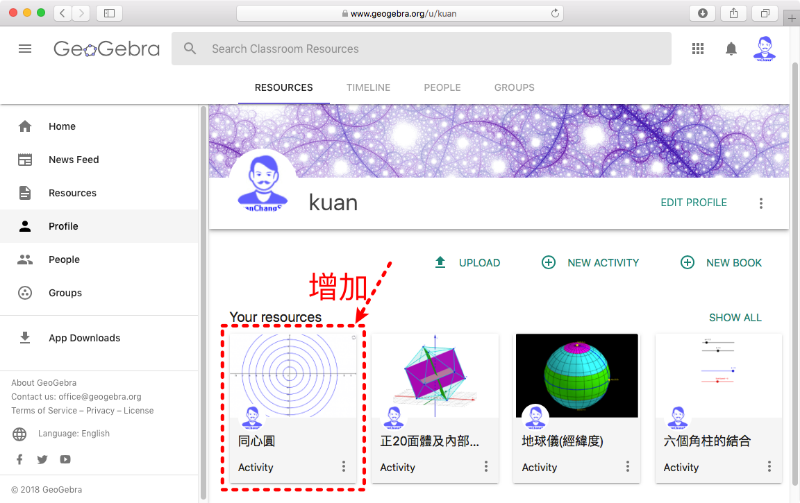This screenshot has width=800, height=503.
Task: Click the GeoGebra logo
Action: 107,49
